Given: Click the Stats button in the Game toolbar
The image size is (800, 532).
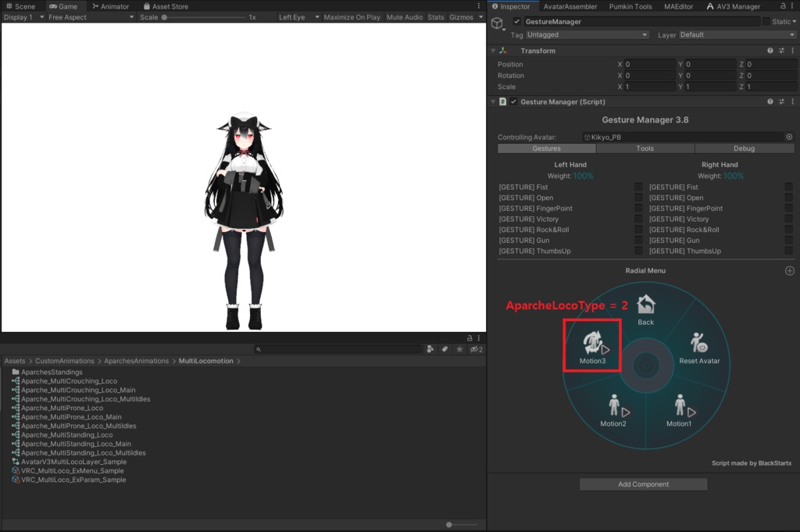Looking at the screenshot, I should 435,16.
